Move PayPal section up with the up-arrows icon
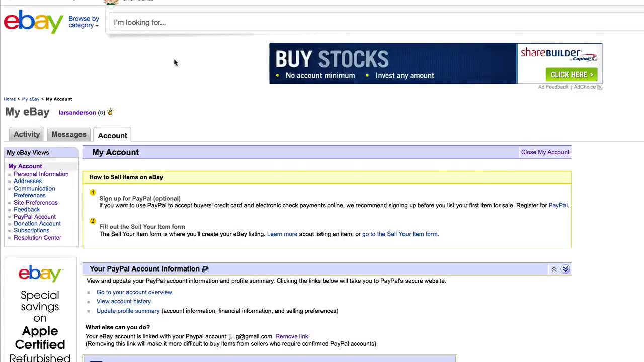This screenshot has height=362, width=644. pos(554,269)
